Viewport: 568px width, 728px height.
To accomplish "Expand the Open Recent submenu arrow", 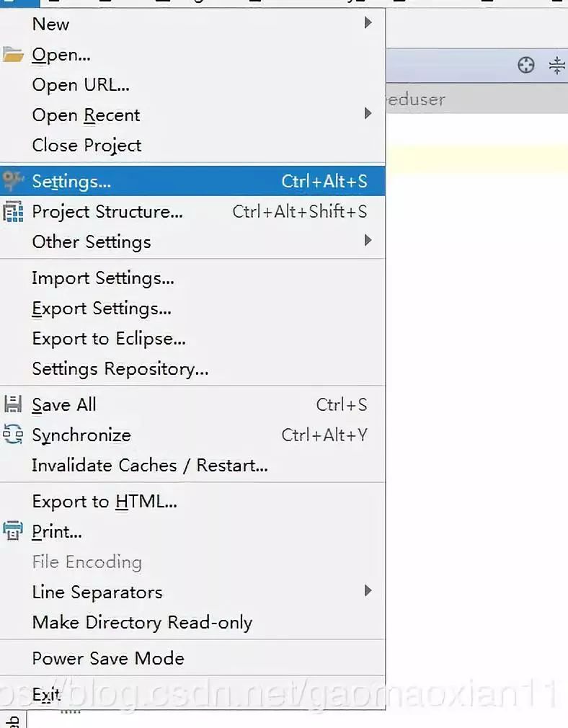I will (368, 114).
